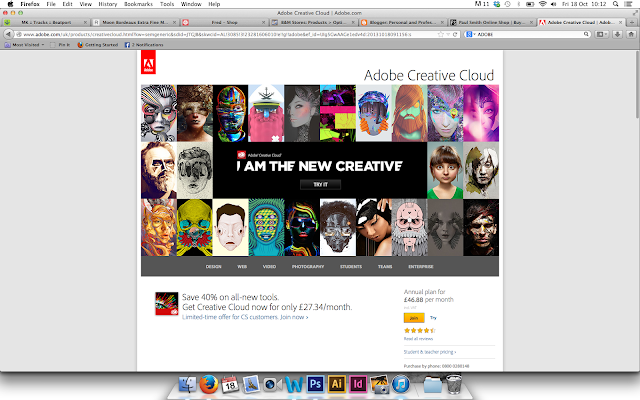Open the STUDENTS section link
640x400 pixels.
[x=351, y=267]
